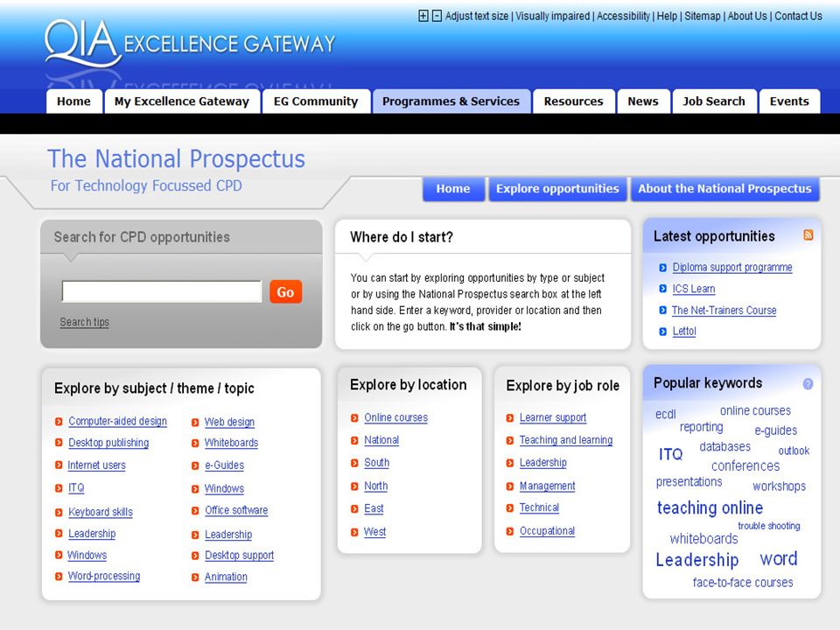Explore ITQ subject link
The width and height of the screenshot is (840, 630).
[76, 488]
